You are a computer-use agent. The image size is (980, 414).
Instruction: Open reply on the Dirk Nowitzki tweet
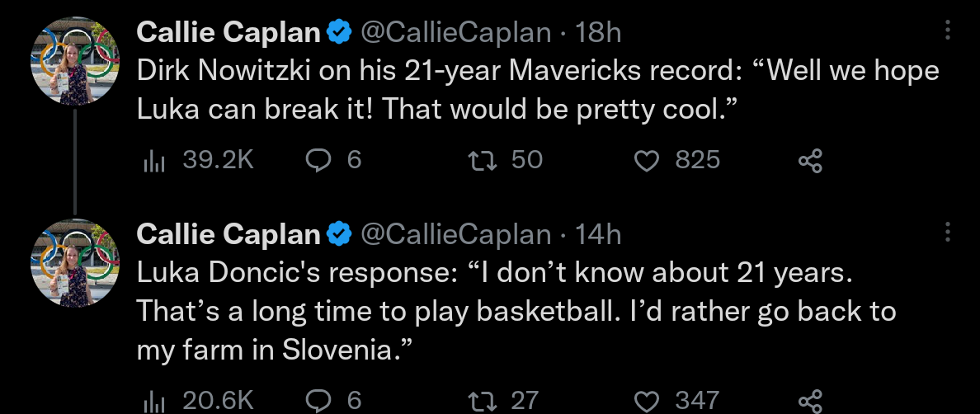pos(318,160)
